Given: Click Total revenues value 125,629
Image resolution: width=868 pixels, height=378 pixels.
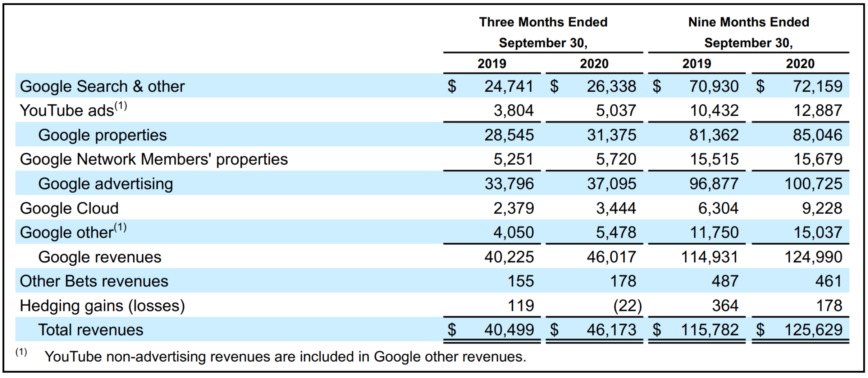Looking at the screenshot, I should pyautogui.click(x=813, y=330).
